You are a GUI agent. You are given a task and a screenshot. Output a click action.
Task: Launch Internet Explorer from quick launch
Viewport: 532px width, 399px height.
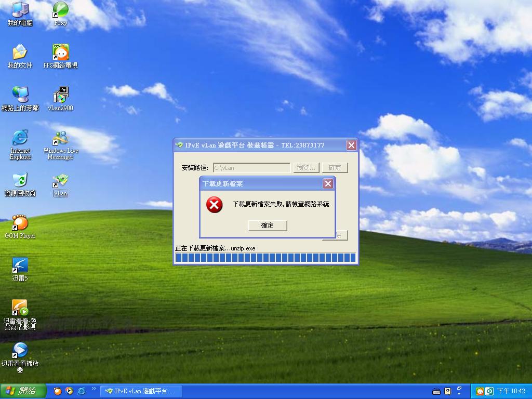pos(82,391)
